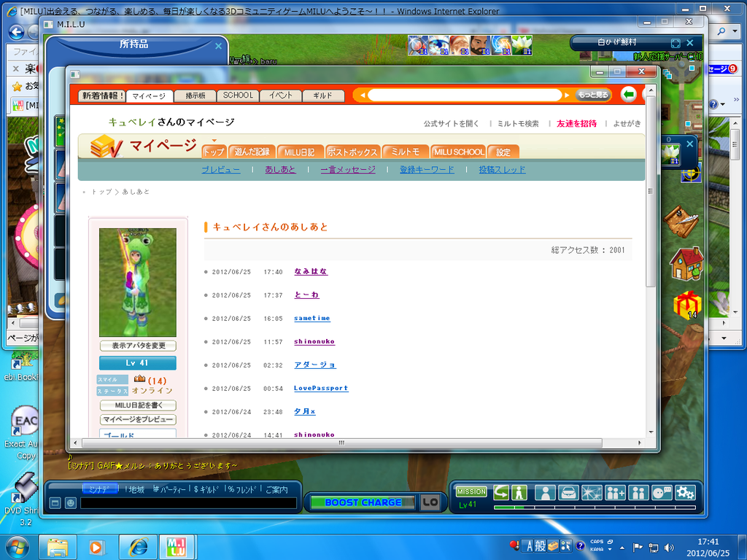
Task: Click the emoticon smiley button beside chat input
Action: 70,503
